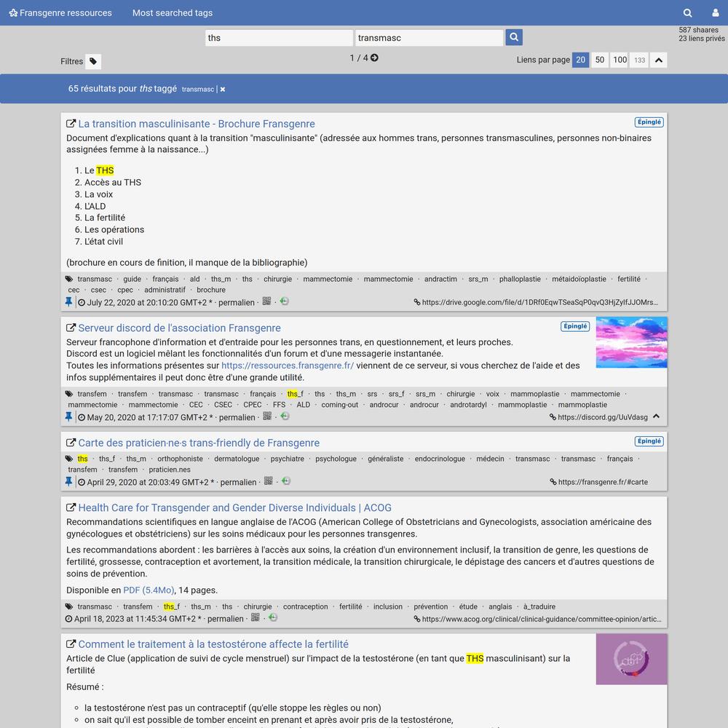Viewport: 728px width, 728px height.
Task: Click the "587 shaares" counter text
Action: click(698, 30)
